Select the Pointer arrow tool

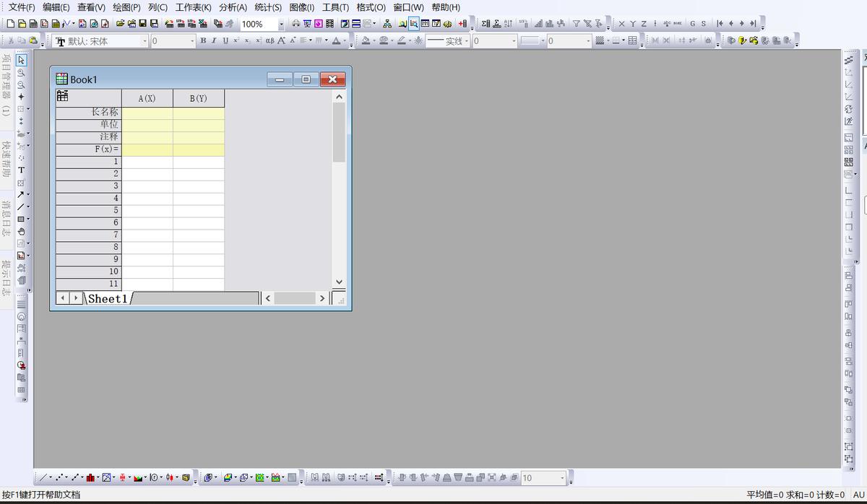(21, 60)
